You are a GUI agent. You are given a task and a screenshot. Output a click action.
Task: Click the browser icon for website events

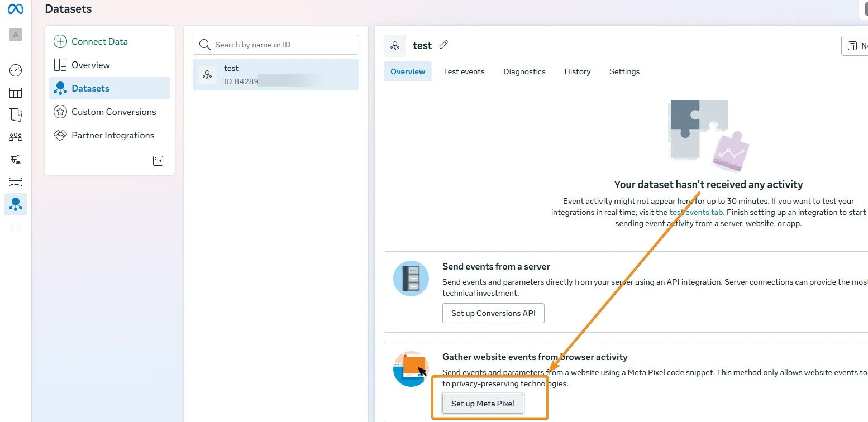(411, 369)
